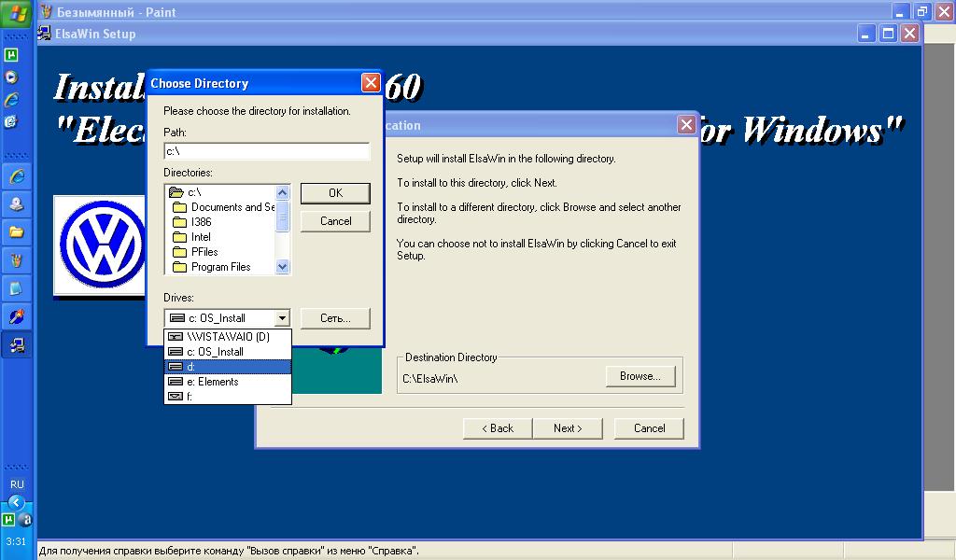The image size is (956, 560).
Task: Collapse the Drives combo box arrow
Action: (282, 318)
